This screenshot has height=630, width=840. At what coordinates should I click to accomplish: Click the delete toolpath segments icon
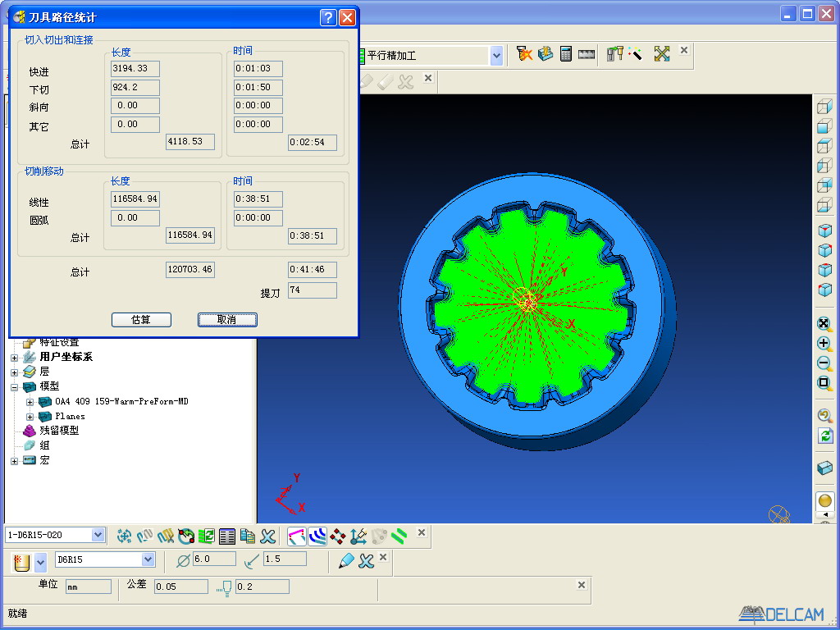pyautogui.click(x=166, y=536)
